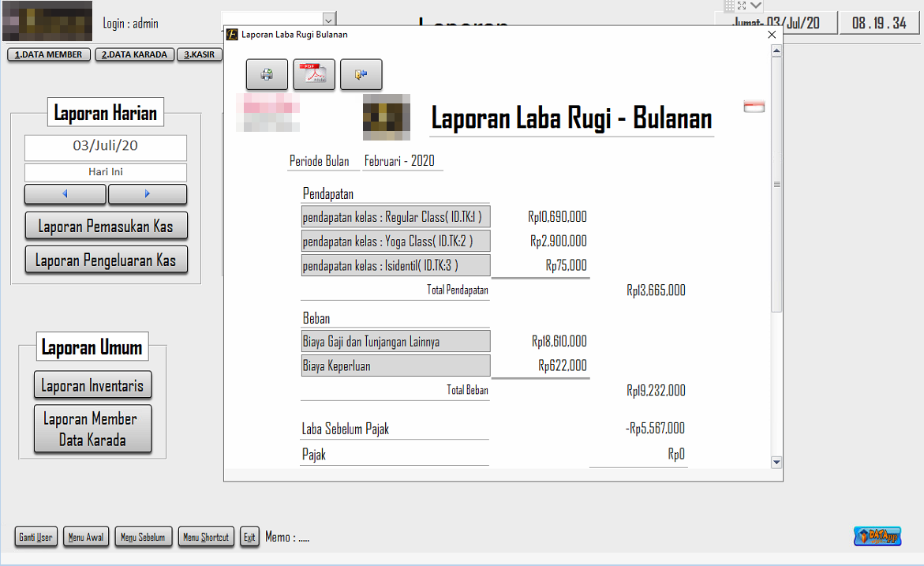Open Laporan Pemasukan Kas
Viewport: 924px width, 566px height.
(106, 227)
